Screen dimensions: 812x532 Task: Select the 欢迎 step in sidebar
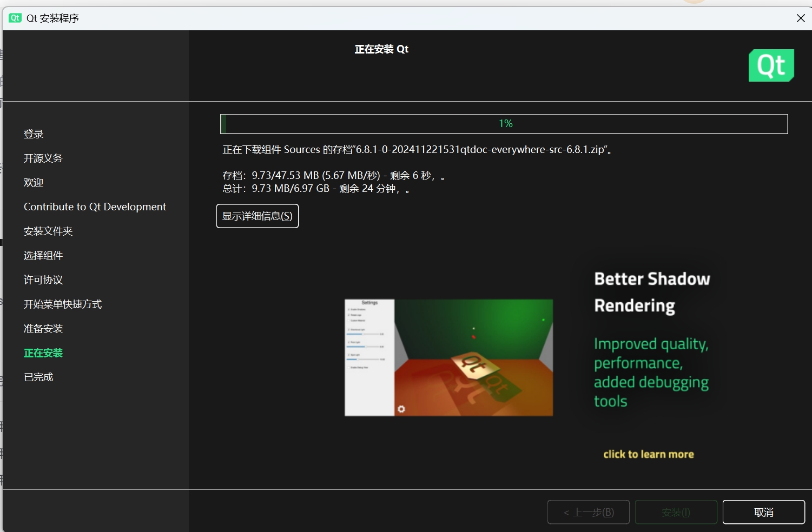tap(34, 183)
